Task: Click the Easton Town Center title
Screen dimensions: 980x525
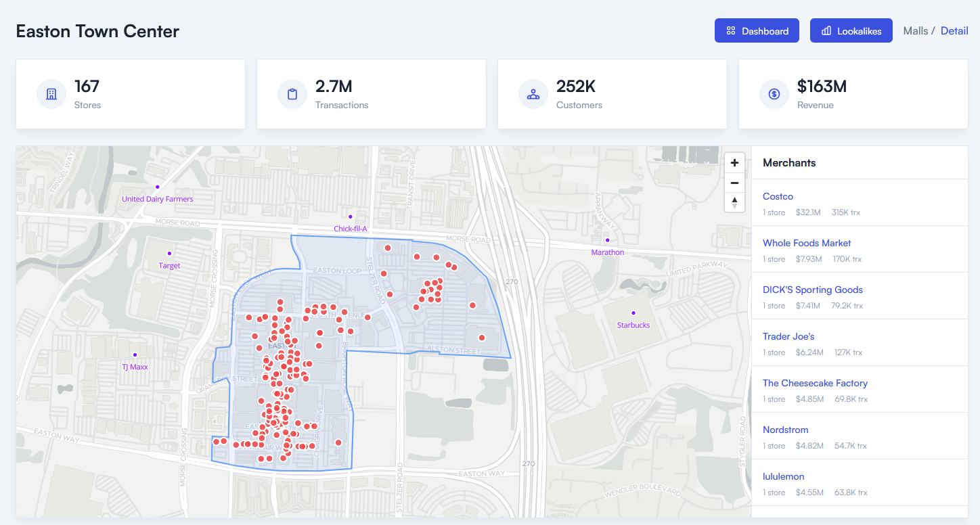Action: point(97,31)
